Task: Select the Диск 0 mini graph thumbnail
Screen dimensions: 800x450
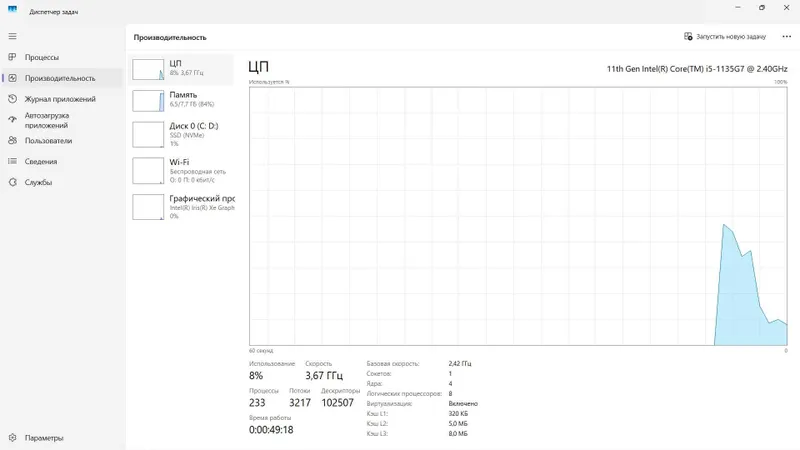Action: click(x=148, y=134)
